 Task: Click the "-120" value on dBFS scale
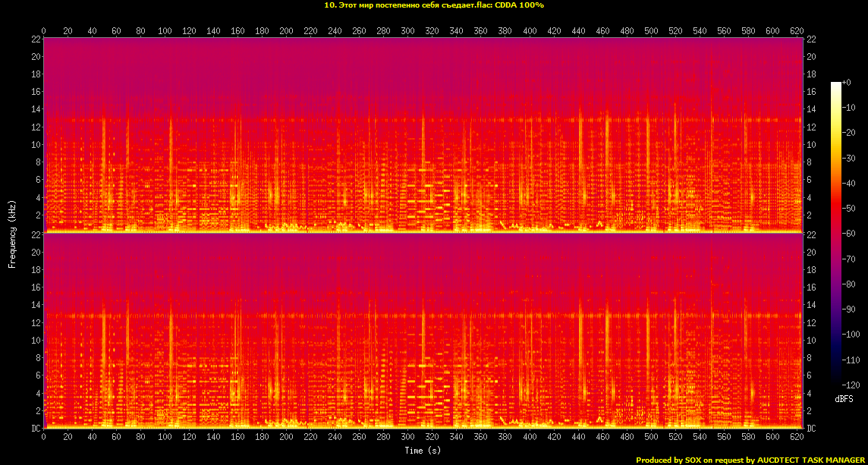(851, 385)
